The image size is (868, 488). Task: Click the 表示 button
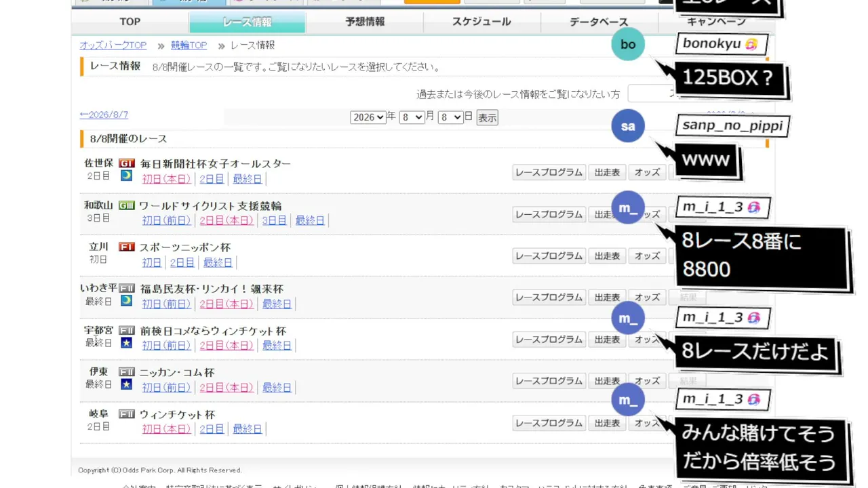(488, 117)
